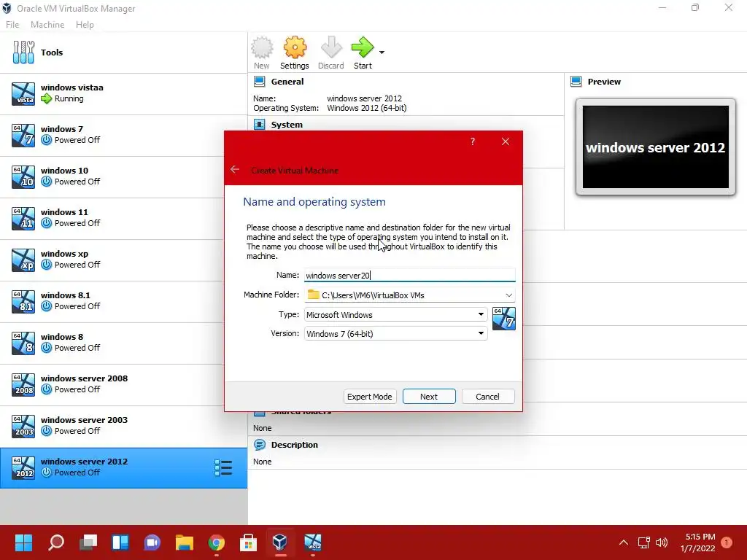Start the selected virtual machine
The width and height of the screenshot is (747, 560).
tap(363, 52)
